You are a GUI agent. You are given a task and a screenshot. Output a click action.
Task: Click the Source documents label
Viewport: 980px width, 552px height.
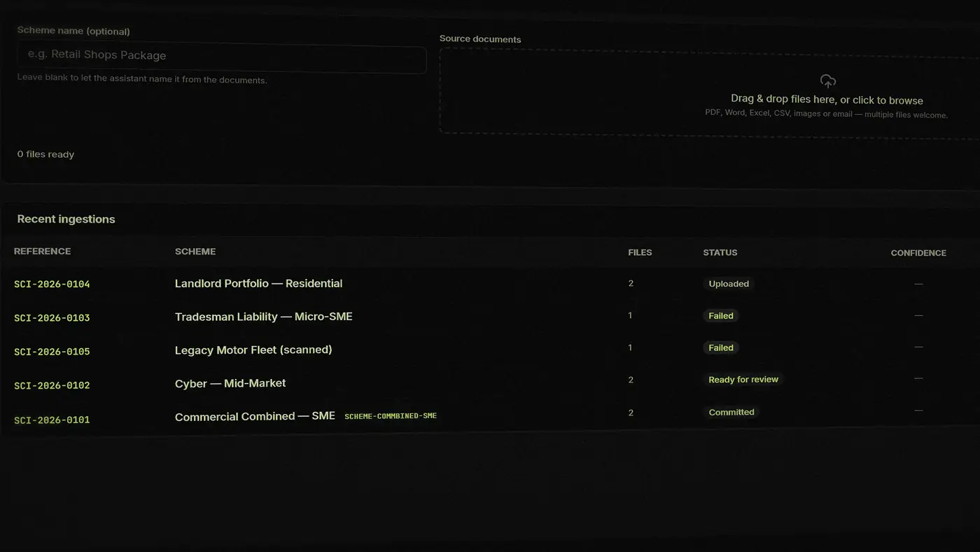480,39
